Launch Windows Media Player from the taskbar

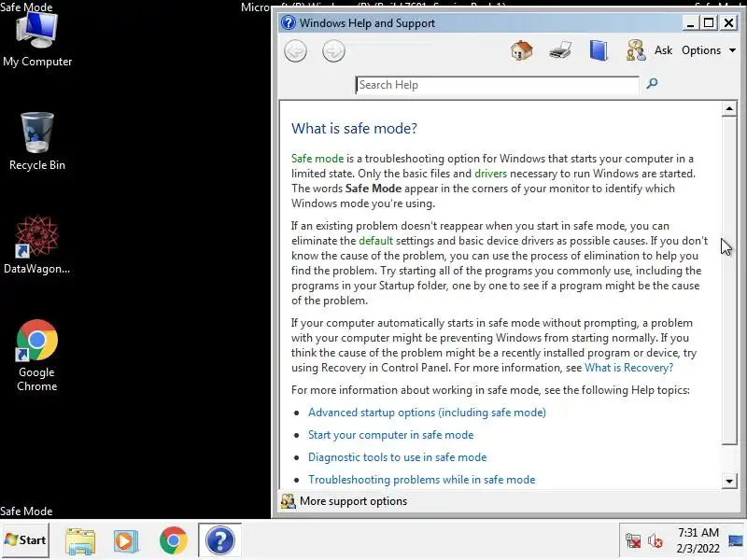126,540
